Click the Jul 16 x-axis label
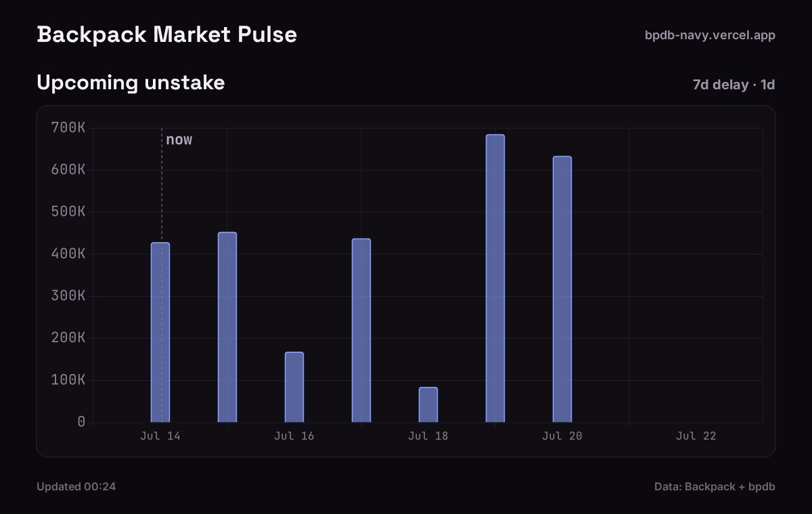812x514 pixels. coord(294,436)
